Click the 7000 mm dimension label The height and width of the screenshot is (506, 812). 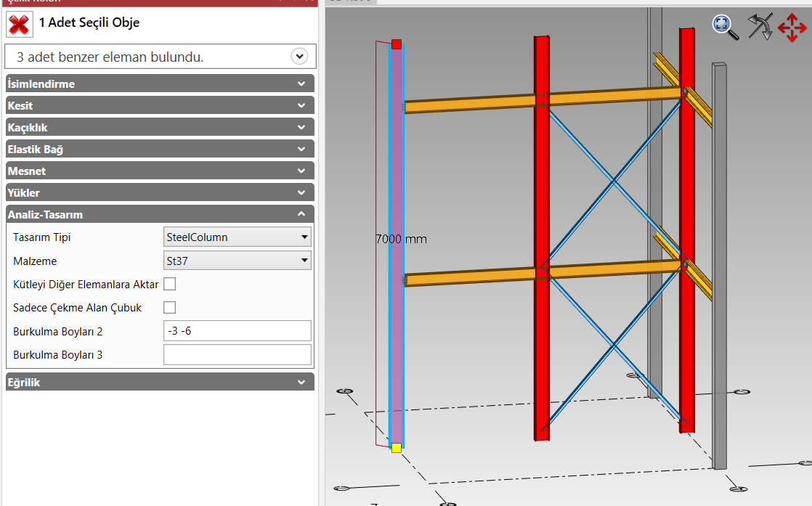click(x=401, y=239)
